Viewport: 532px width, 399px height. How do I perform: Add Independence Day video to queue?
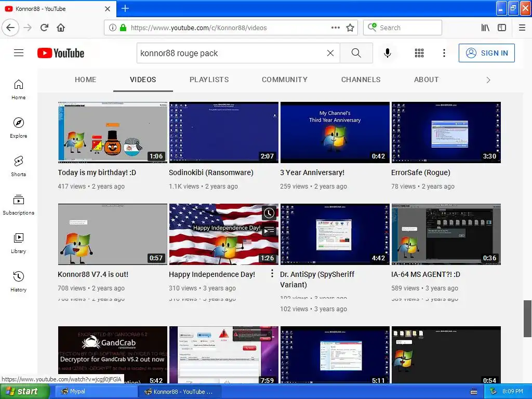269,231
